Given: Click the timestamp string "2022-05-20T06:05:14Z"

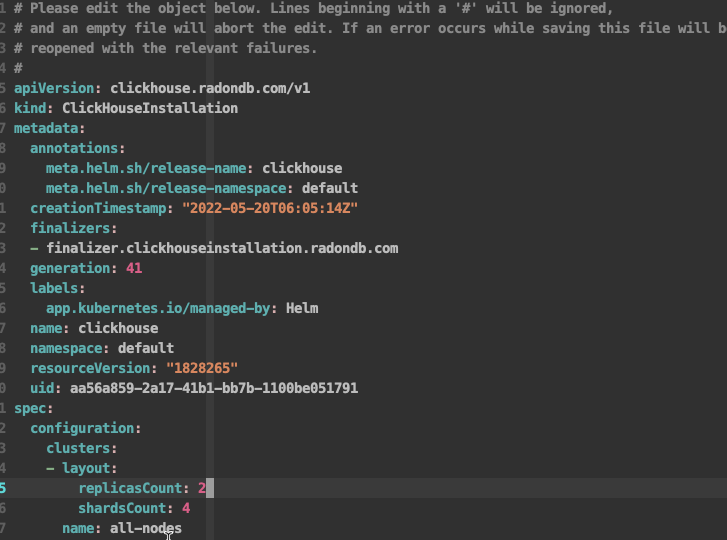Looking at the screenshot, I should (270, 208).
